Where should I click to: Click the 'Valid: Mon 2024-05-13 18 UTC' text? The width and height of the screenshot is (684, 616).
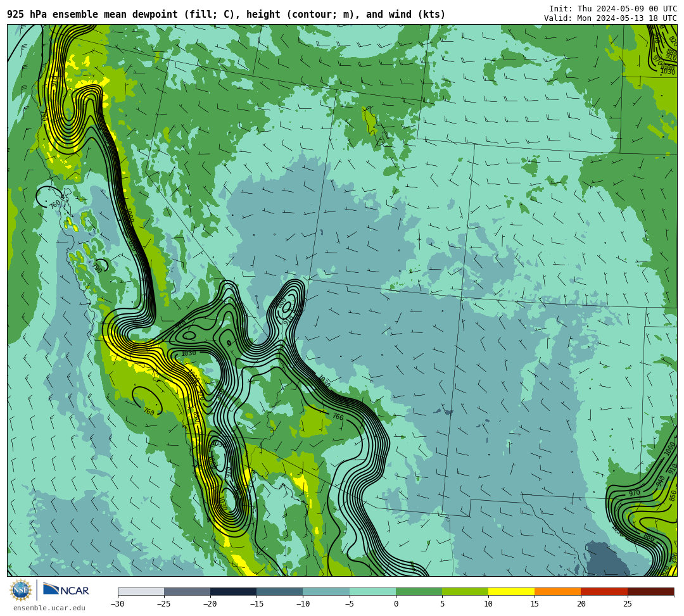tap(611, 18)
